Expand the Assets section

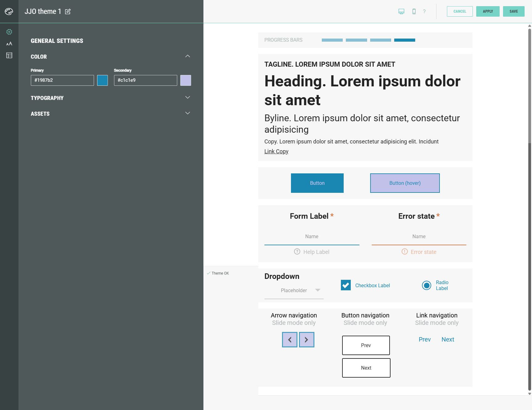pyautogui.click(x=187, y=113)
